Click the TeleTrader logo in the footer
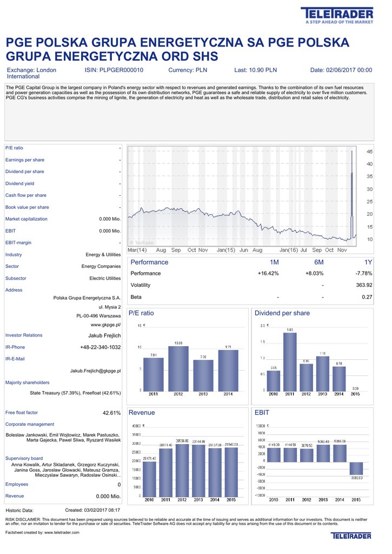 tap(351, 536)
